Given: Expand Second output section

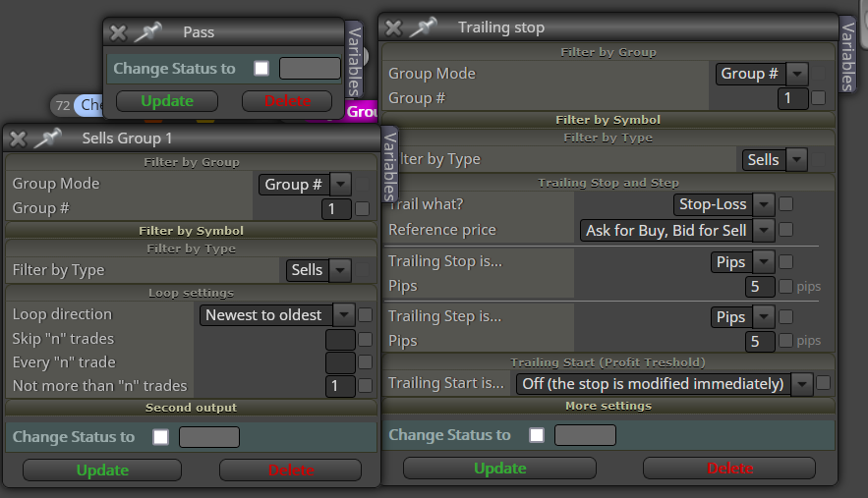Looking at the screenshot, I should 191,408.
